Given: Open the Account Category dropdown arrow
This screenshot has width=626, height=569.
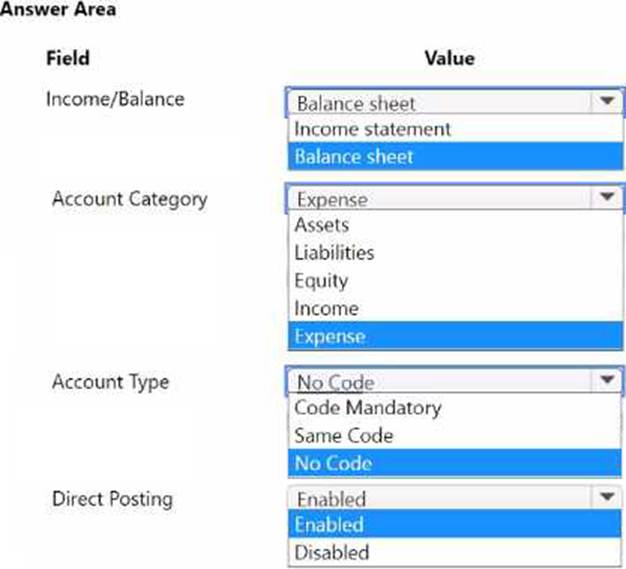Looking at the screenshot, I should click(604, 198).
